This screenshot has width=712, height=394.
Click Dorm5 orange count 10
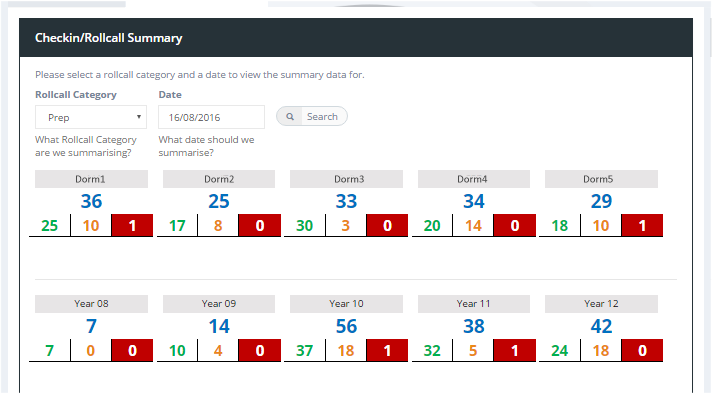pyautogui.click(x=601, y=226)
